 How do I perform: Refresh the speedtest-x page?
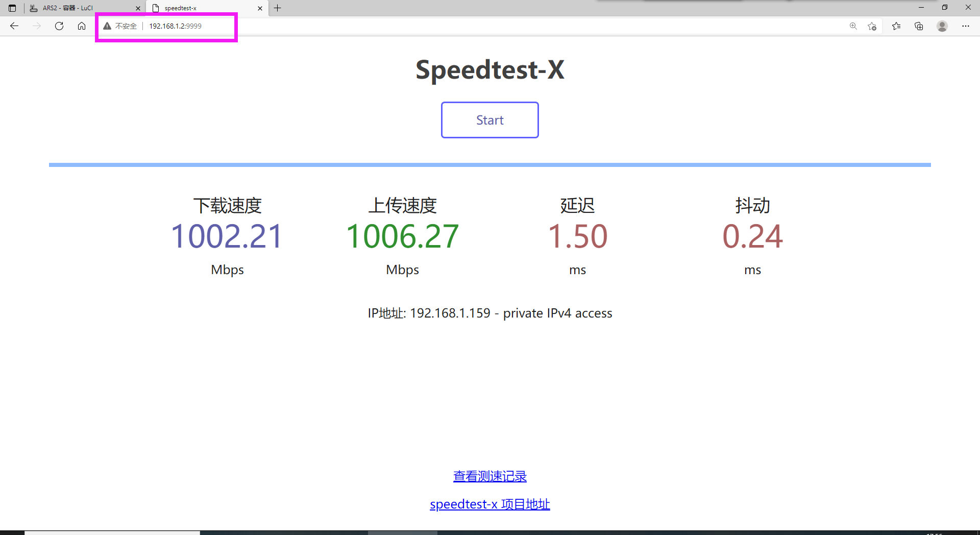click(x=59, y=26)
